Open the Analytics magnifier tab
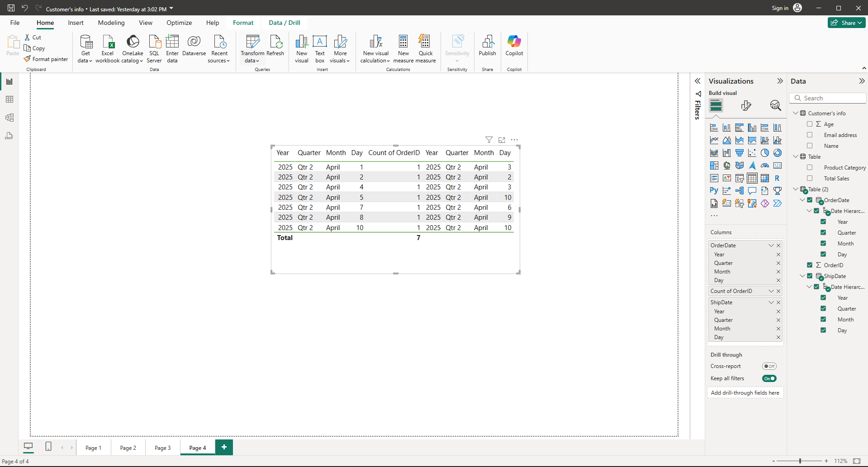Screen dimensions: 868x467 pyautogui.click(x=775, y=106)
